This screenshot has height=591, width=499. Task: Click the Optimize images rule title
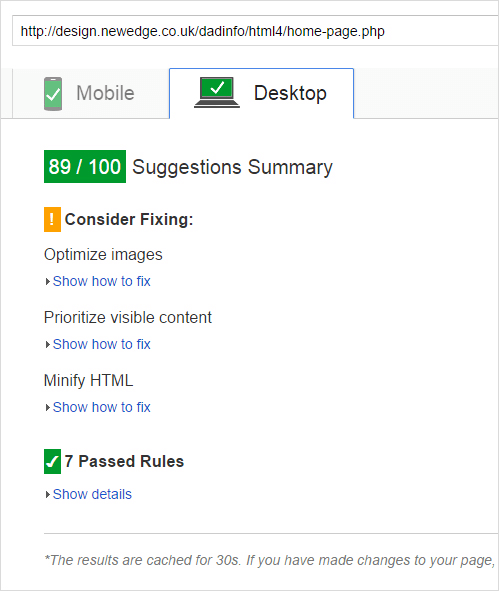tap(103, 255)
